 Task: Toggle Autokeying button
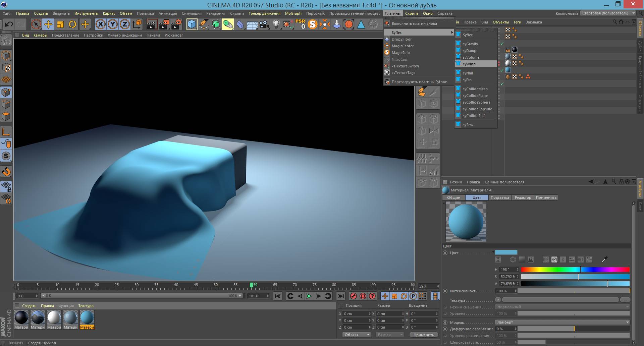(363, 296)
